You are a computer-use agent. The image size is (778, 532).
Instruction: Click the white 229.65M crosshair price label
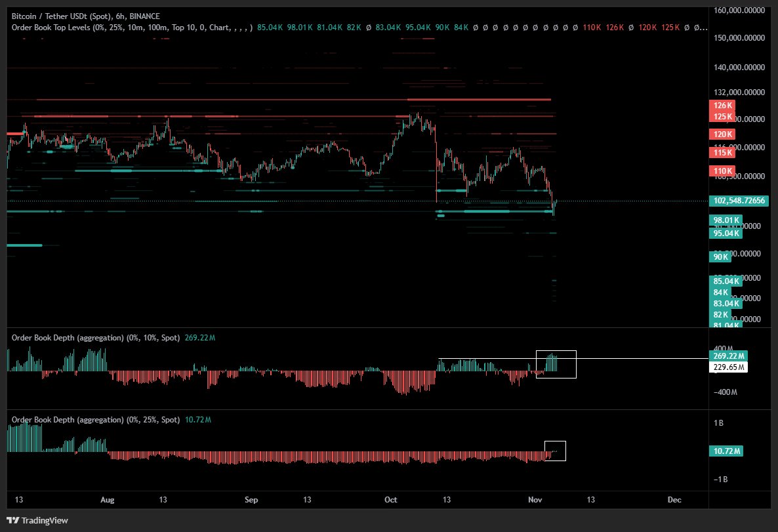click(729, 367)
